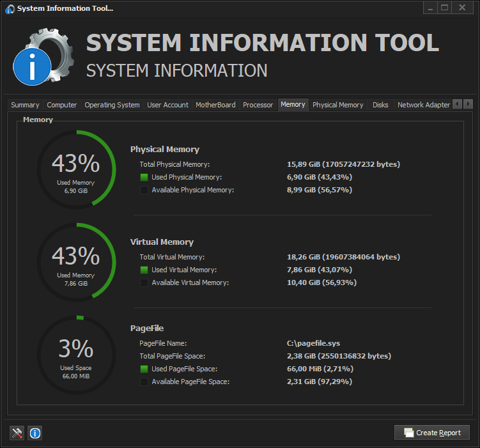Click the Physical Memory section heading

click(165, 150)
